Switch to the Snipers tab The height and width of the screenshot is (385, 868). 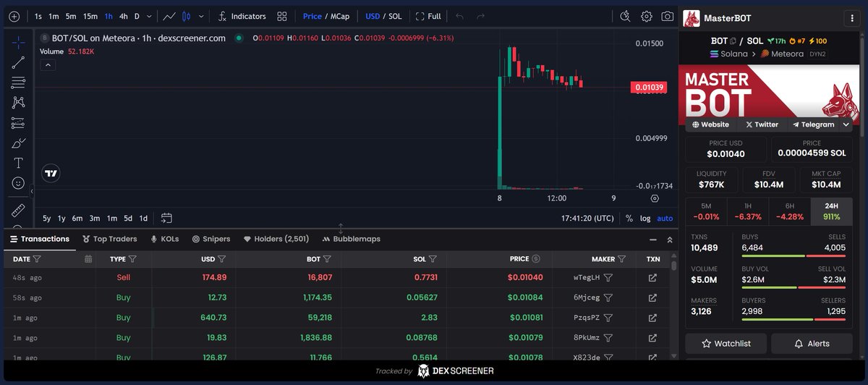(211, 239)
